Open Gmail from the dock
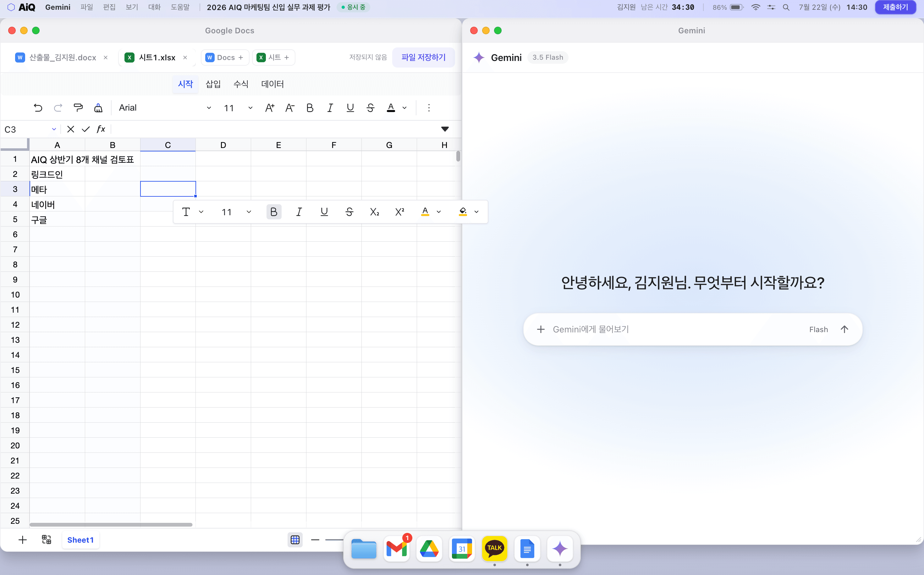924x575 pixels. coord(396,549)
